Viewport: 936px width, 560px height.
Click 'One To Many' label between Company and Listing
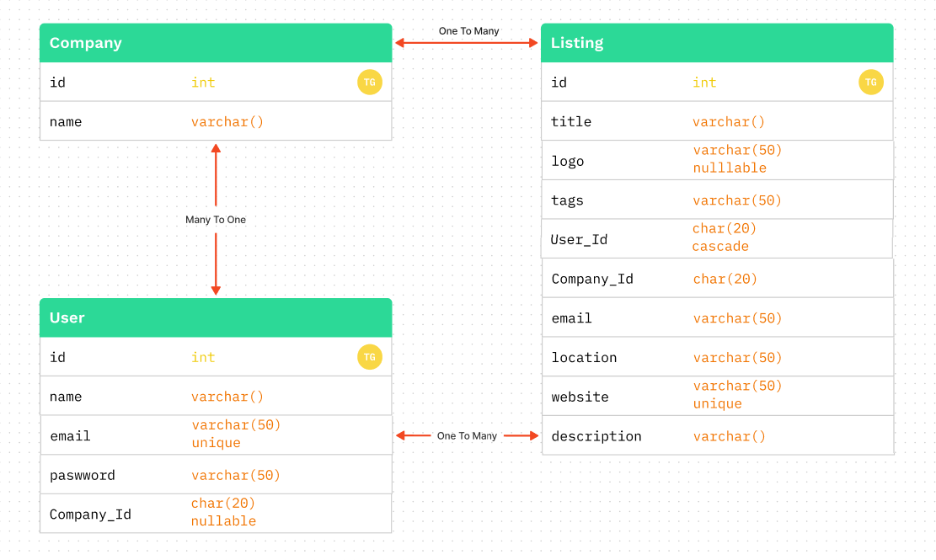click(x=468, y=31)
